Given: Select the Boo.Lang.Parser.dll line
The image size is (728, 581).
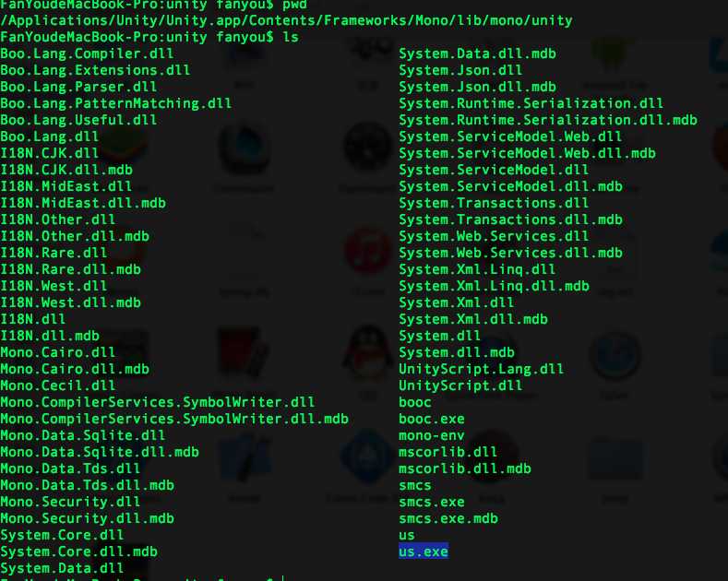Looking at the screenshot, I should (x=78, y=88).
